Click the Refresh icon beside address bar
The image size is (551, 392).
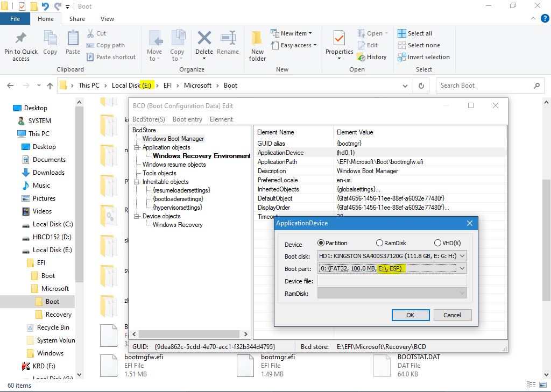pyautogui.click(x=421, y=85)
